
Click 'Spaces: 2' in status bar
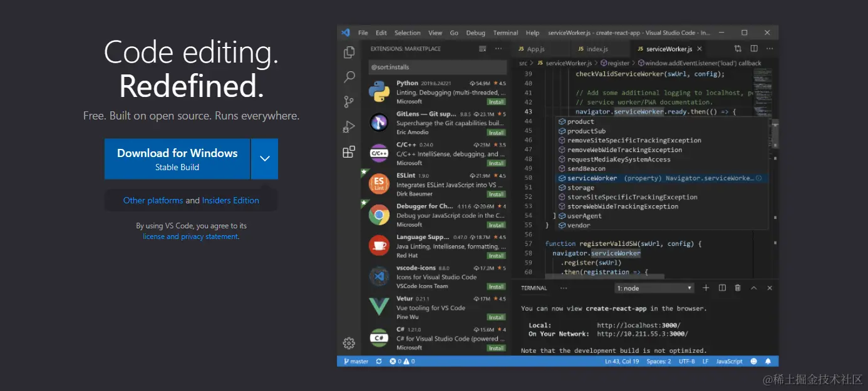[x=659, y=362]
